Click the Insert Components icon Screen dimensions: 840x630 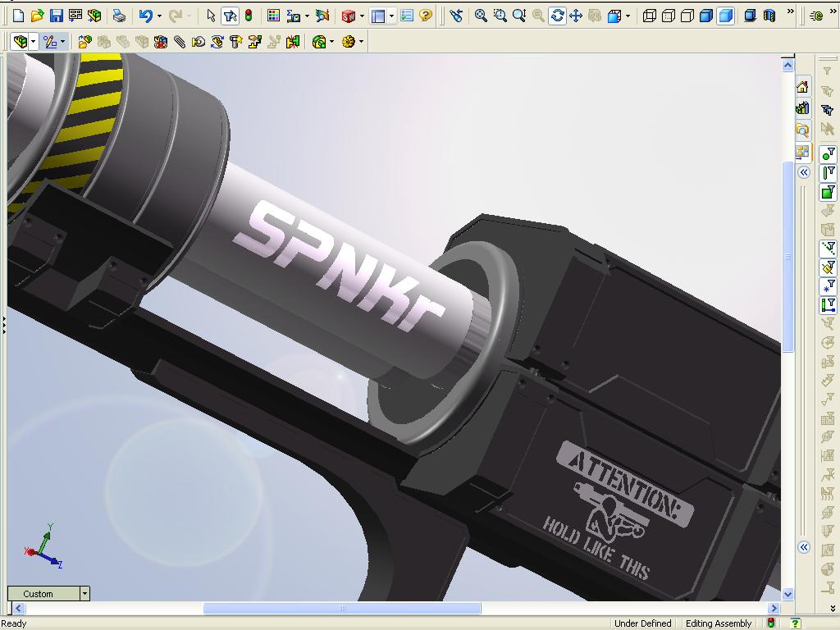(84, 41)
